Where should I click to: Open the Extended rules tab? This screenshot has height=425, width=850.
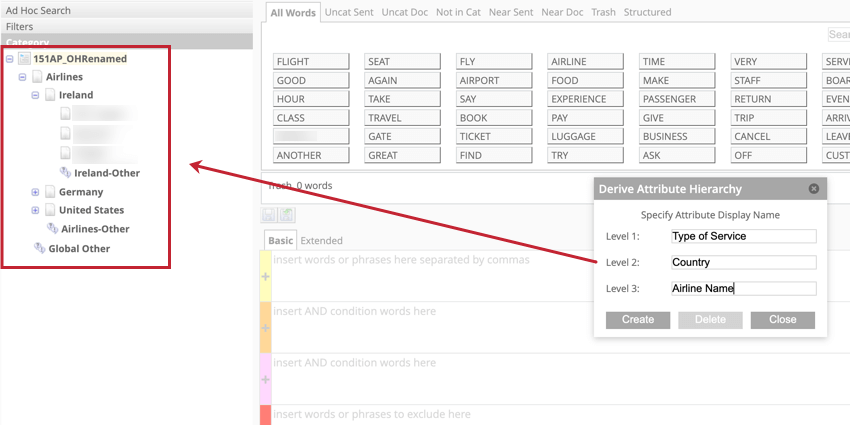(x=321, y=240)
